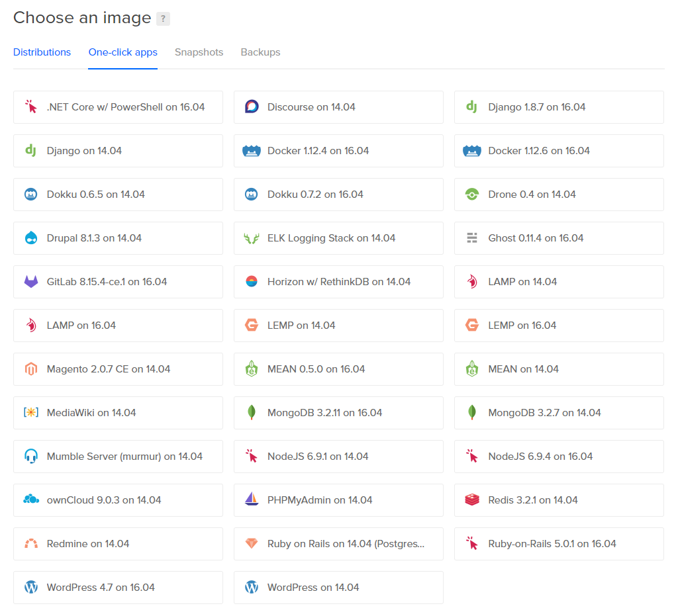Click the question mark help icon
This screenshot has height=616, width=676.
(x=163, y=19)
